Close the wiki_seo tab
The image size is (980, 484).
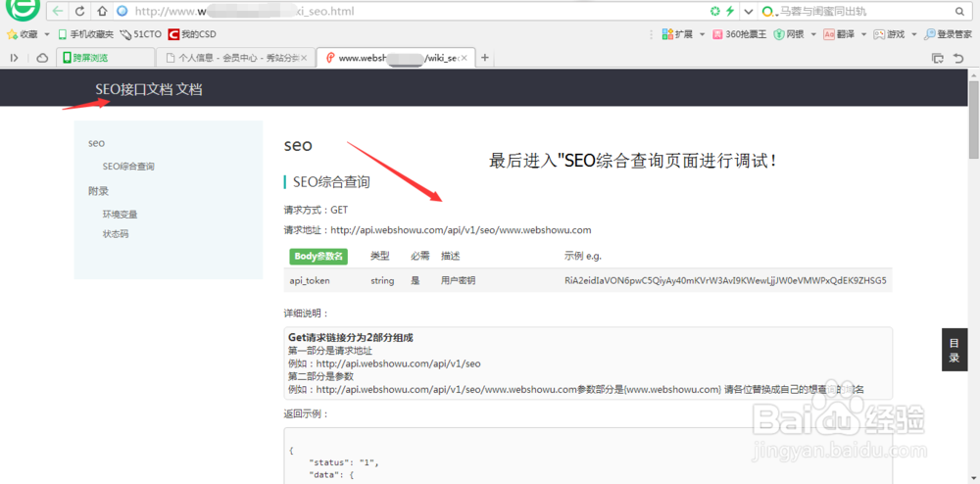pos(465,58)
